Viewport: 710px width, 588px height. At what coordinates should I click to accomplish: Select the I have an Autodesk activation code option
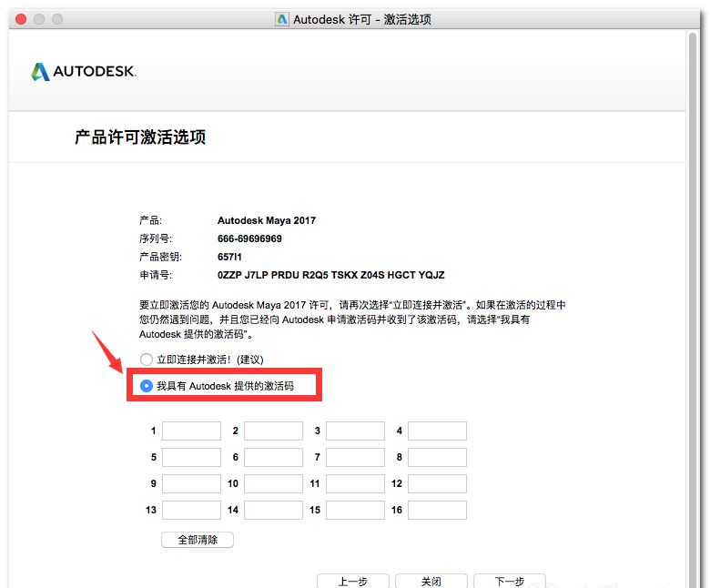[146, 386]
